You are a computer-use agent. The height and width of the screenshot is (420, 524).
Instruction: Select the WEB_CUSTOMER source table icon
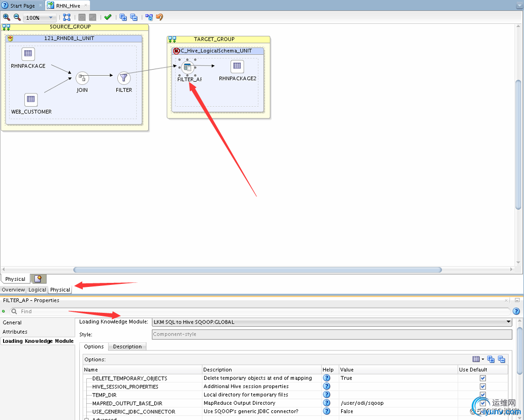coord(31,99)
